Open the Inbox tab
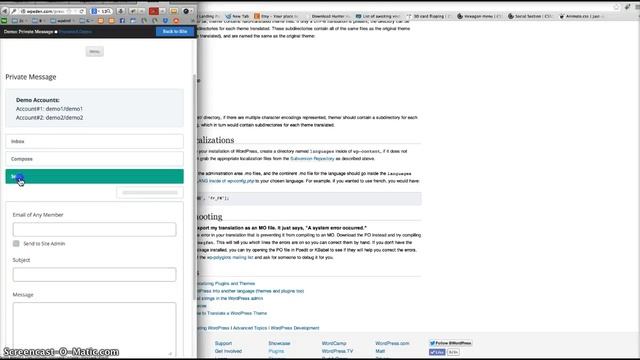Viewport: 640px width, 360px height. click(94, 141)
